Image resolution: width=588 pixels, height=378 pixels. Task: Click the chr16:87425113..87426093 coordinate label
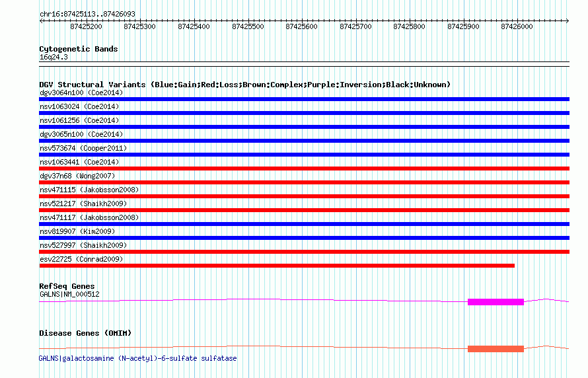pyautogui.click(x=87, y=15)
